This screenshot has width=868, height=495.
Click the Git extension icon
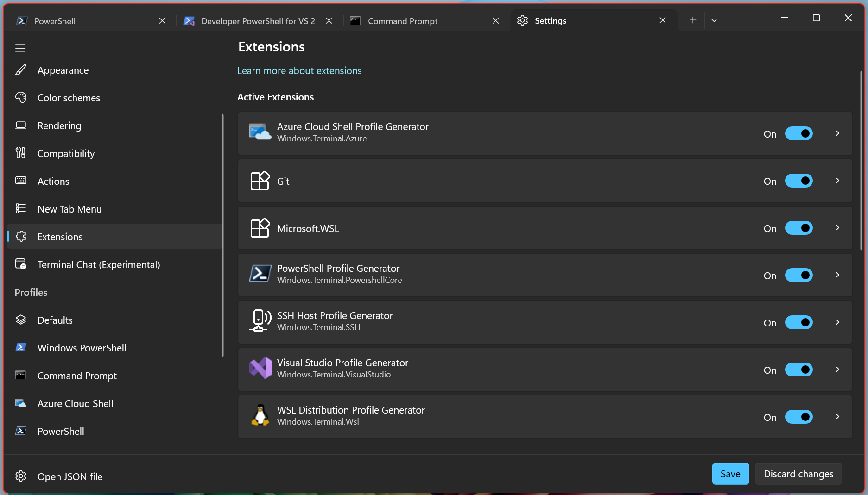[260, 181]
